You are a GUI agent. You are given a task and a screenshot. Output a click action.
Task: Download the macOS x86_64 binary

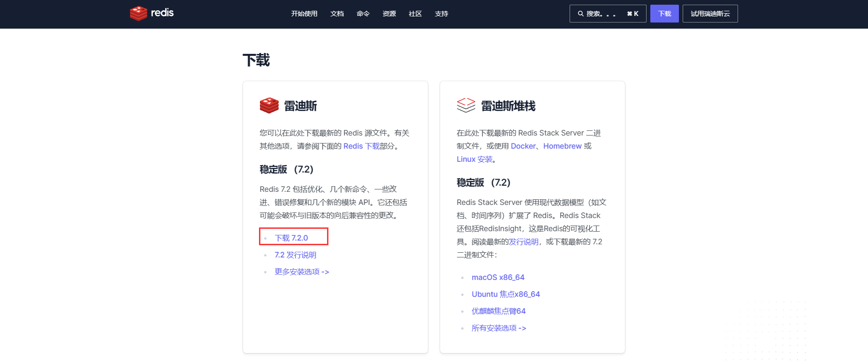tap(498, 278)
